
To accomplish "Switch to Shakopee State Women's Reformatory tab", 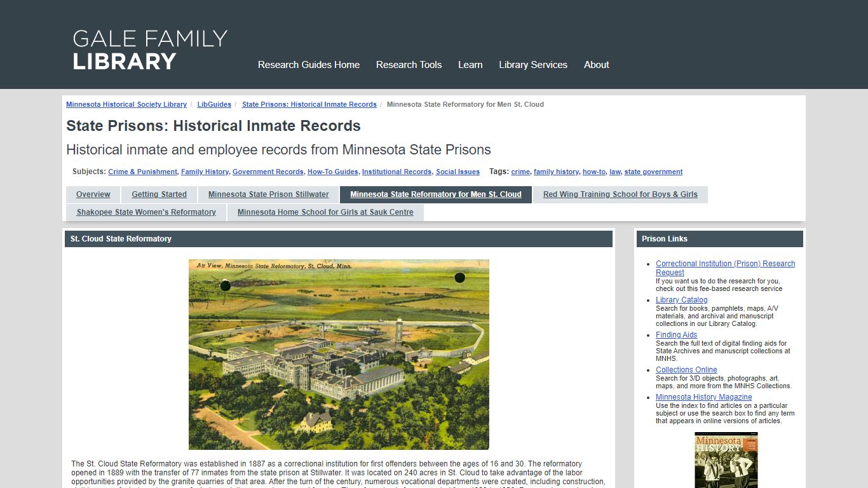I will click(146, 212).
